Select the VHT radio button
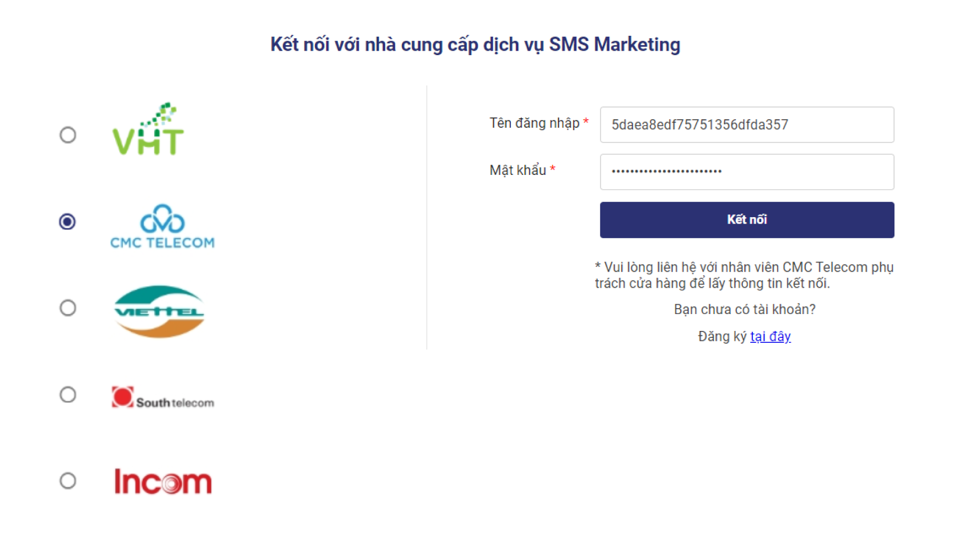This screenshot has height=560, width=954. click(68, 135)
